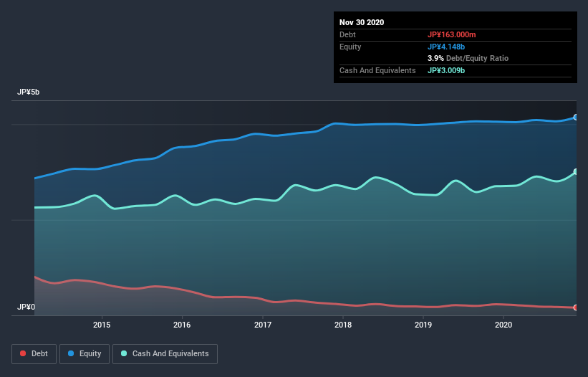Screen dimensions: 588x377
Task: Click the JP¥4.148b equity value
Action: pyautogui.click(x=446, y=47)
